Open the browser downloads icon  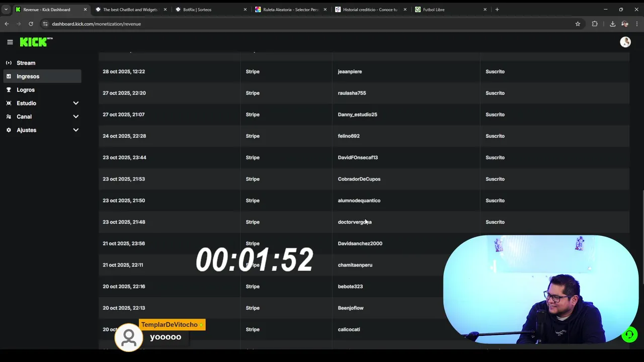click(612, 24)
